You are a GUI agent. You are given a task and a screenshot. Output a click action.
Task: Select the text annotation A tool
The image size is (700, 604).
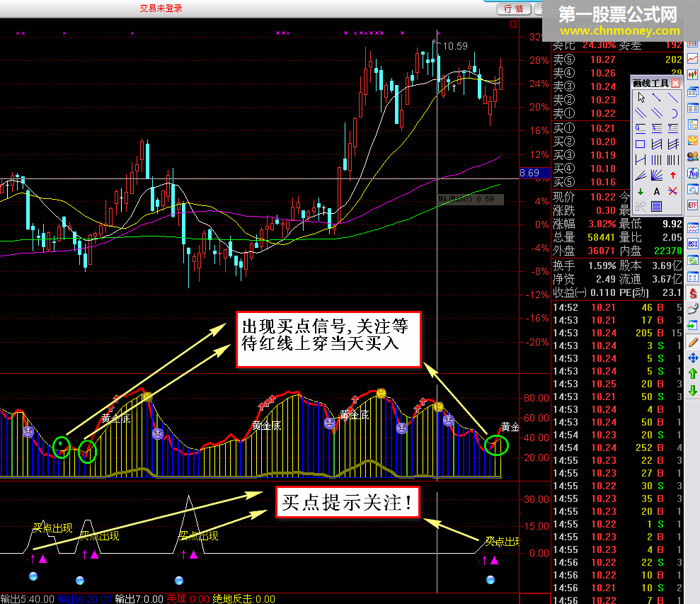point(657,192)
